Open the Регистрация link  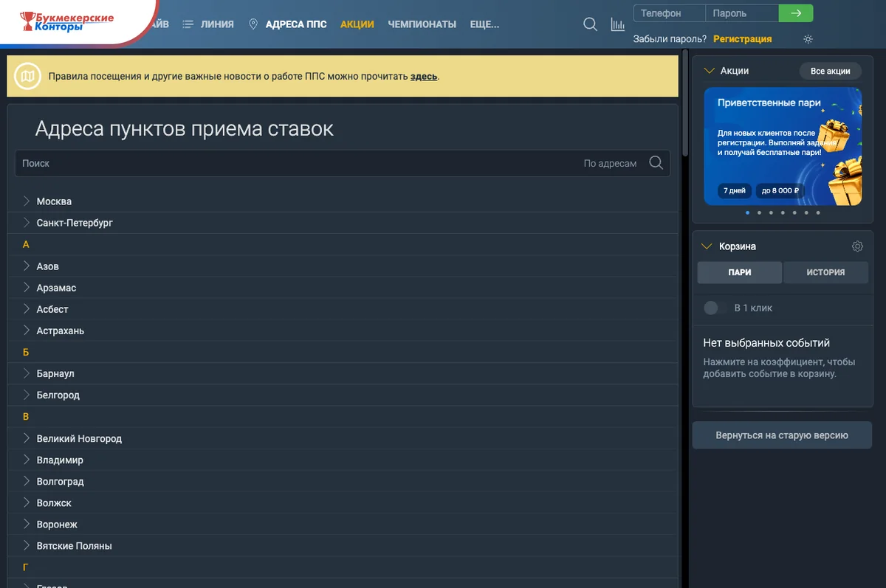742,39
